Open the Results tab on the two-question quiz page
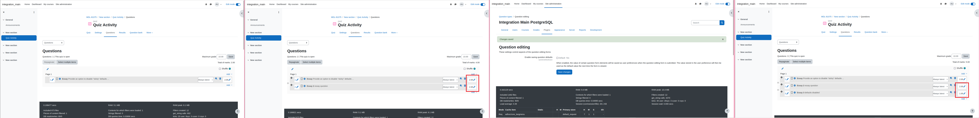The width and height of the screenshot is (980, 118). tap(367, 33)
